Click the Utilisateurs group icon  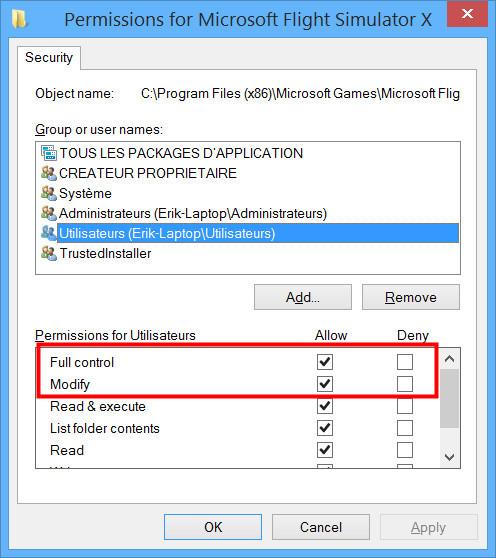pyautogui.click(x=48, y=233)
